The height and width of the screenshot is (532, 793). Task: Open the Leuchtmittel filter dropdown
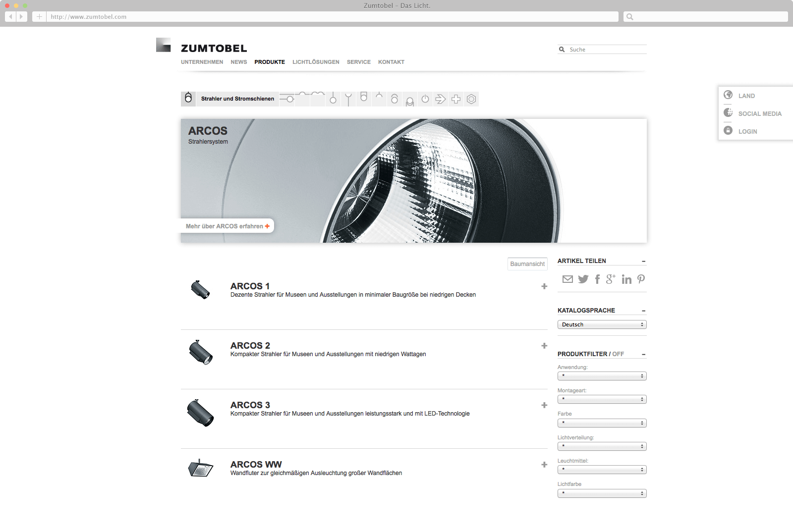(x=602, y=470)
